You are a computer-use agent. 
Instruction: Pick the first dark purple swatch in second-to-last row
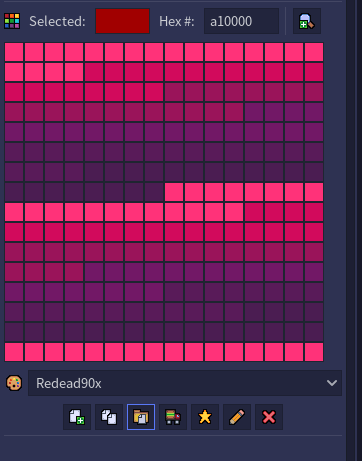(14, 332)
